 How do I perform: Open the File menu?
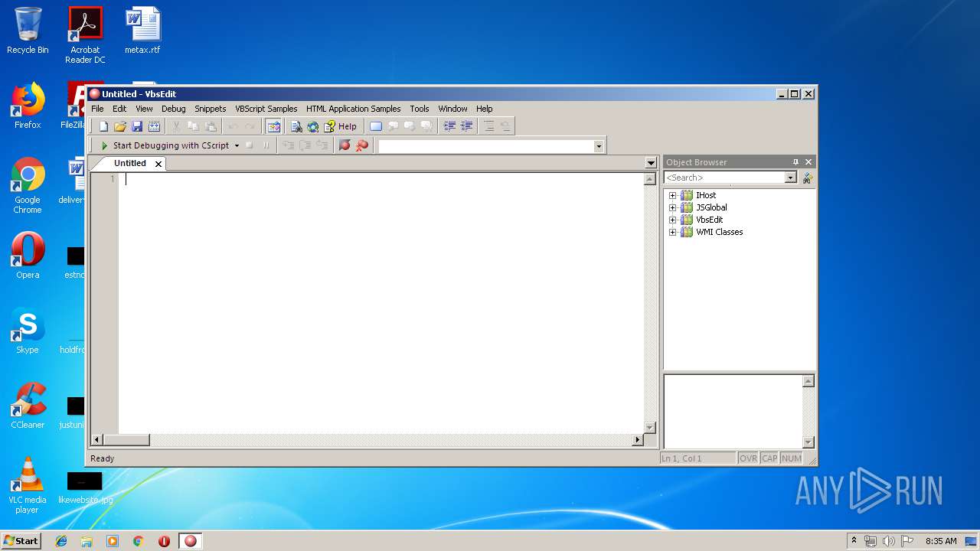coord(97,109)
